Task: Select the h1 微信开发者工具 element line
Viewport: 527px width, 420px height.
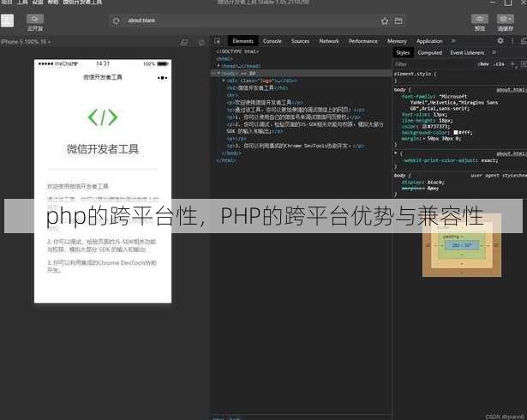Action: 257,88
